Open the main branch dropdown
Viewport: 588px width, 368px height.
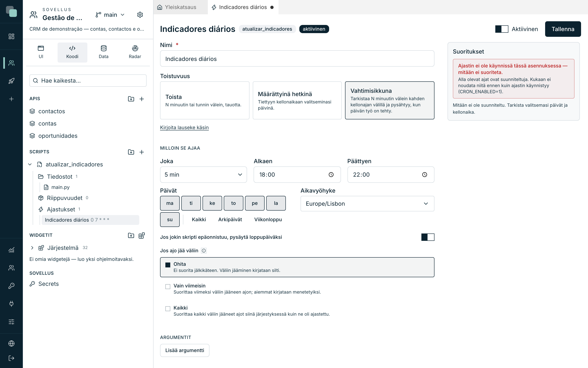click(110, 15)
